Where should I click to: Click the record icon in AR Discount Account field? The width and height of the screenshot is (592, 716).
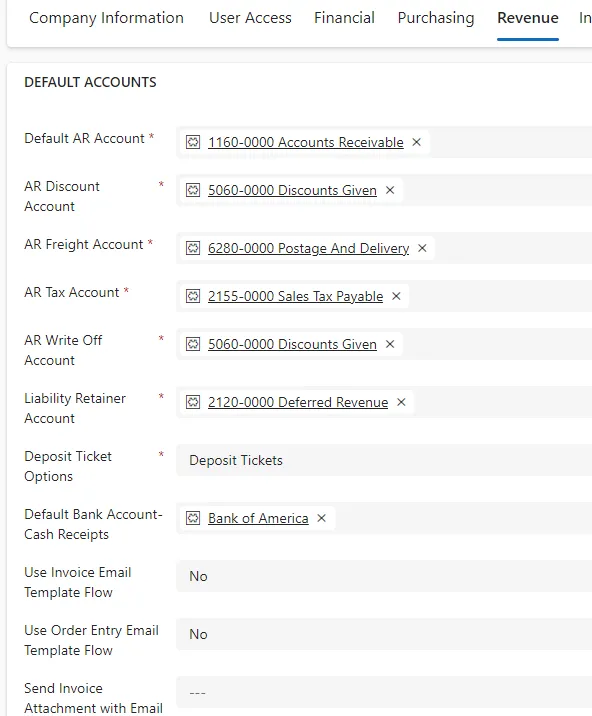tap(193, 190)
